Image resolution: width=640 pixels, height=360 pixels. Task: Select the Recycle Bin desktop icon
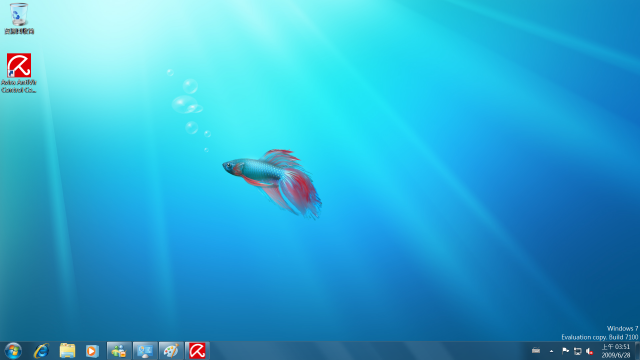(x=19, y=18)
